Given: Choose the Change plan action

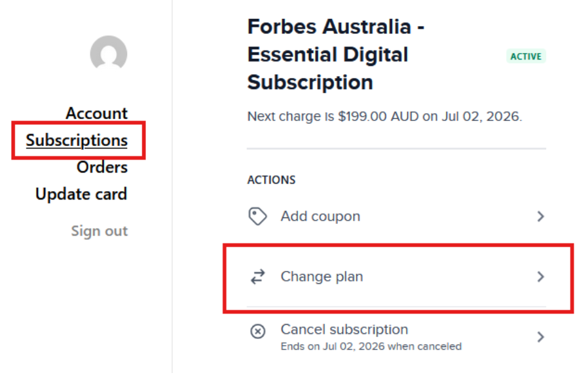Looking at the screenshot, I should click(x=322, y=277).
